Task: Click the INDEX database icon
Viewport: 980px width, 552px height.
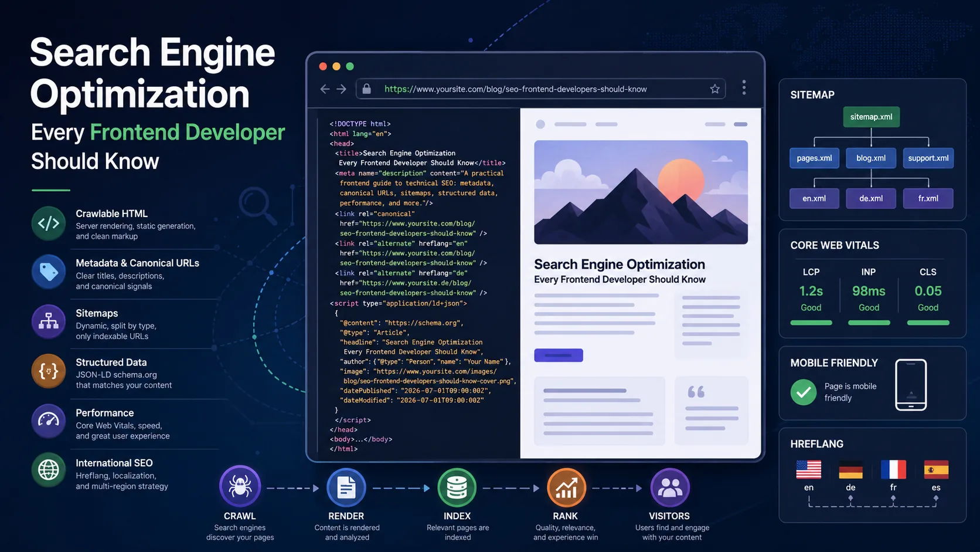Action: (457, 487)
